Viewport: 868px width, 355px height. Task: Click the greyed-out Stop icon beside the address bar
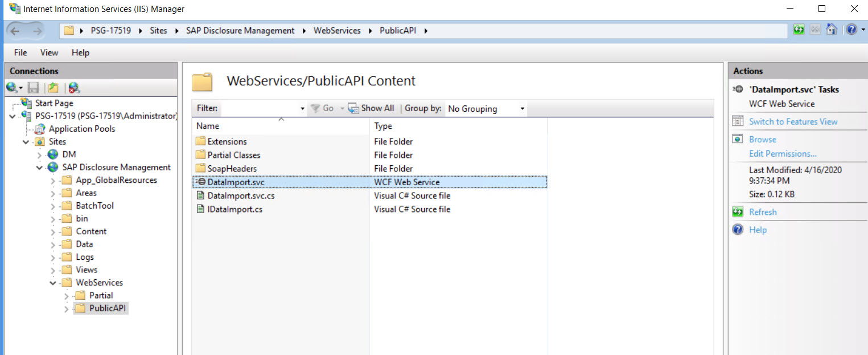pyautogui.click(x=815, y=30)
